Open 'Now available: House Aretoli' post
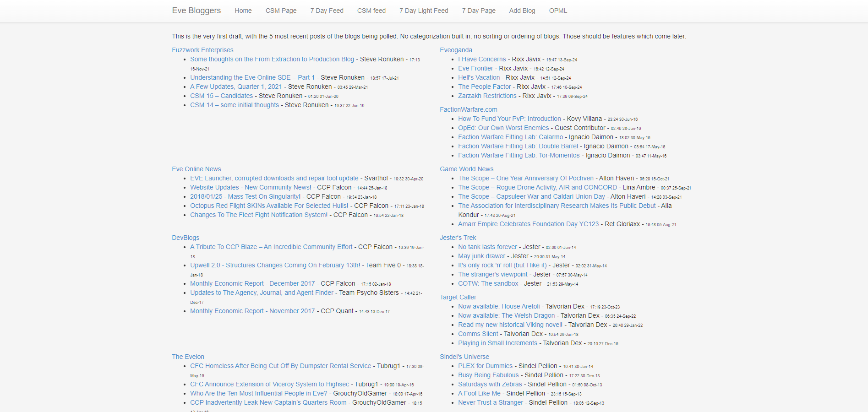Image resolution: width=868 pixels, height=412 pixels. pos(499,306)
